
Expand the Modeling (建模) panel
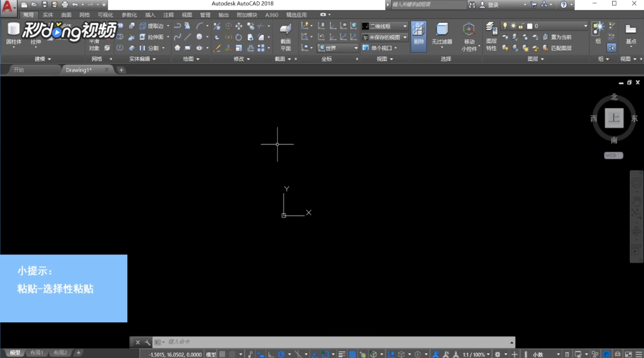(43, 59)
